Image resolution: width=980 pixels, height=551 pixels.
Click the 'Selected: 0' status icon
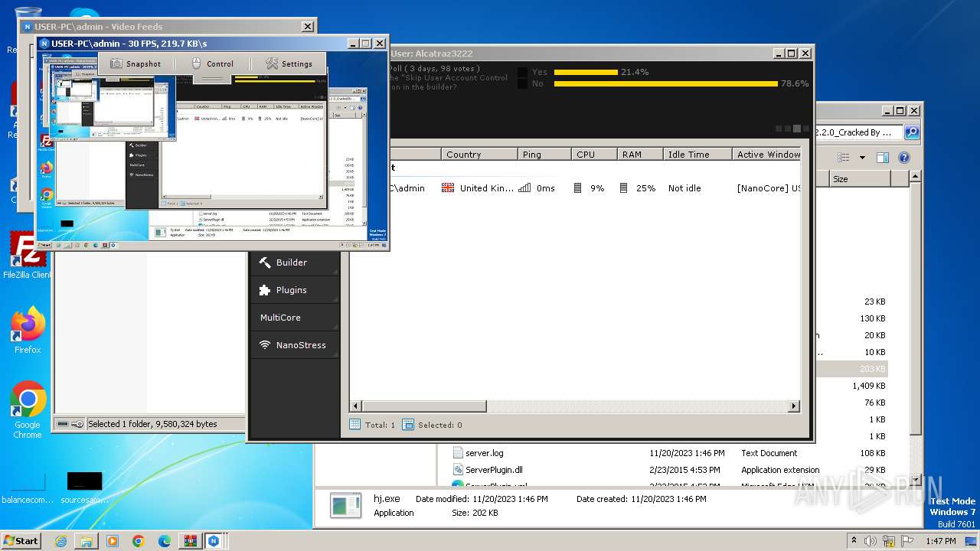pyautogui.click(x=408, y=425)
